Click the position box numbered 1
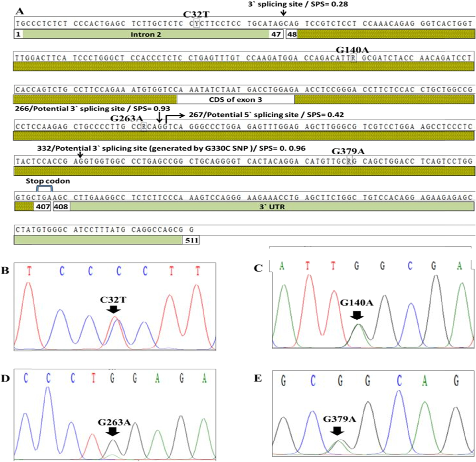The image size is (476, 462). (18, 34)
